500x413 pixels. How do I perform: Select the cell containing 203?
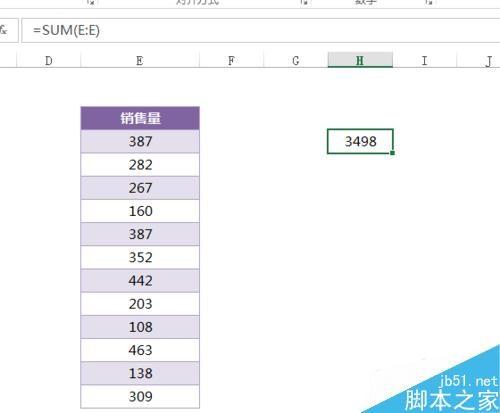[x=140, y=304]
